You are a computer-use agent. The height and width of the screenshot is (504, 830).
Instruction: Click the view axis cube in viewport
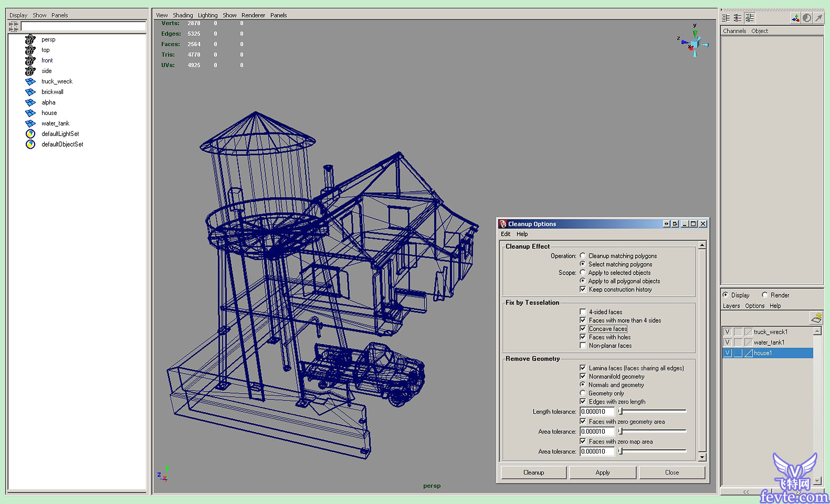[694, 42]
